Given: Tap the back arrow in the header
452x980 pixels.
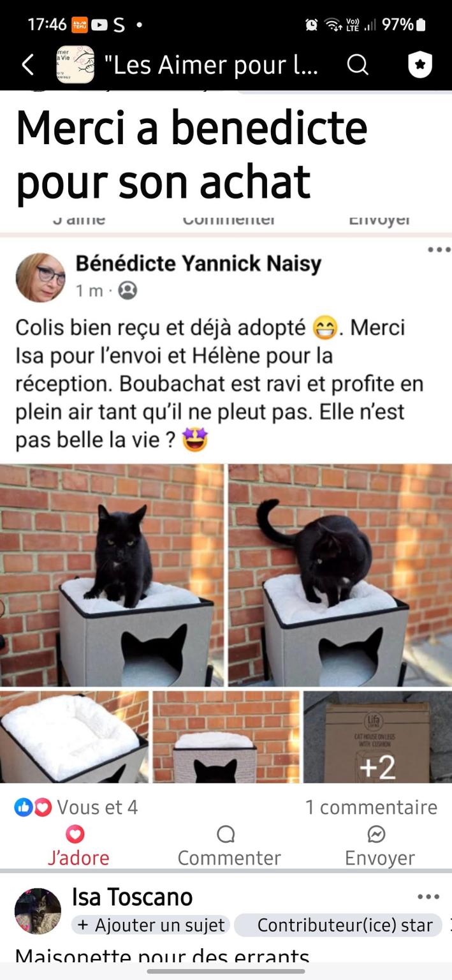Looking at the screenshot, I should [x=28, y=64].
